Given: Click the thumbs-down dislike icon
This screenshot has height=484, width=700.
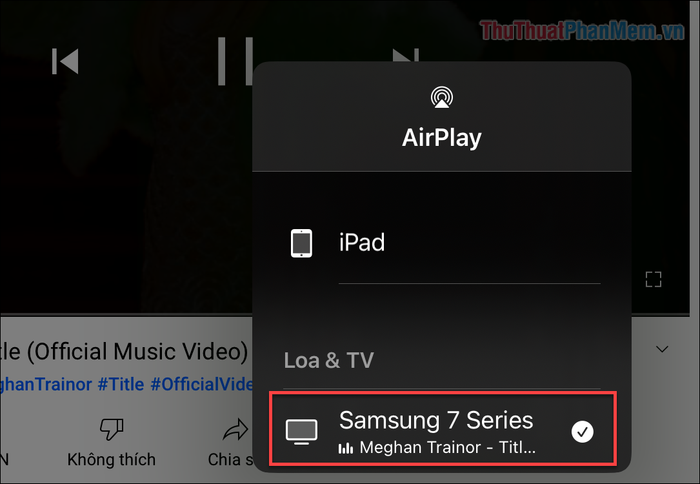Looking at the screenshot, I should point(111,429).
